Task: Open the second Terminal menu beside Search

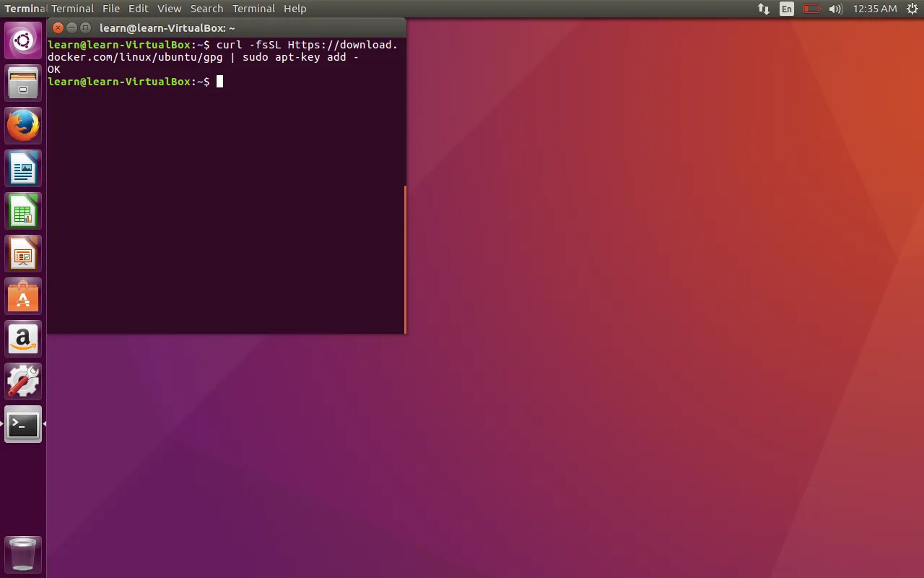Action: tap(253, 9)
